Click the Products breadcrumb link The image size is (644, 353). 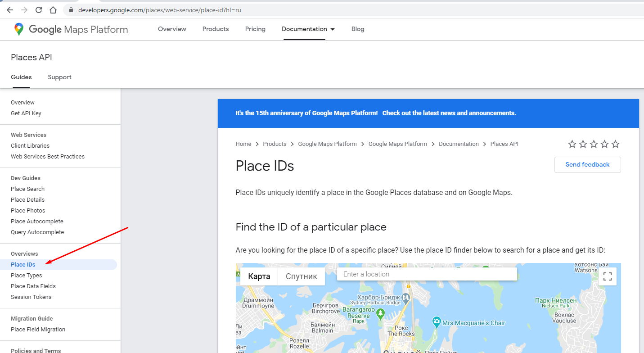coord(275,144)
